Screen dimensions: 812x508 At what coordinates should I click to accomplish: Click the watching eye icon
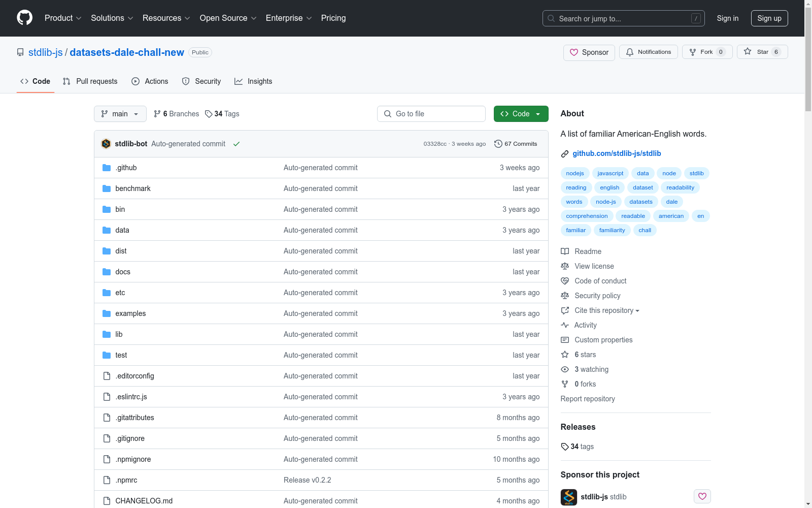[x=565, y=369]
